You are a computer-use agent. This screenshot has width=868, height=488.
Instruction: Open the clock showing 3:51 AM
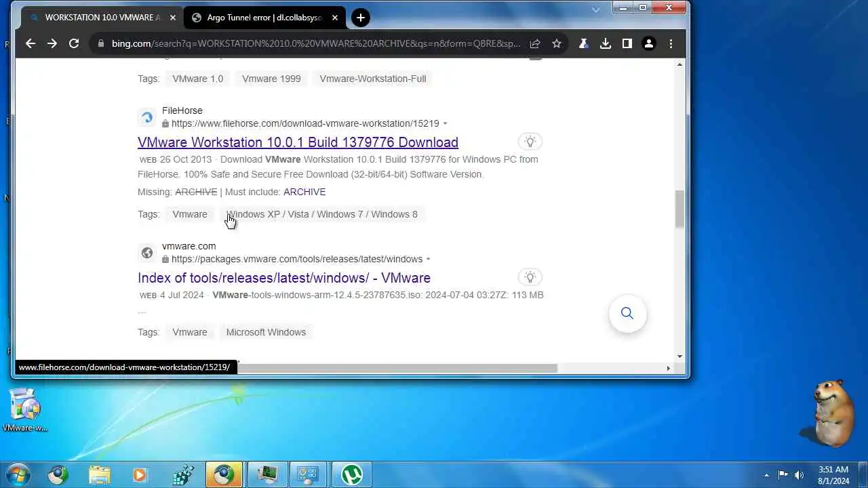point(833,474)
